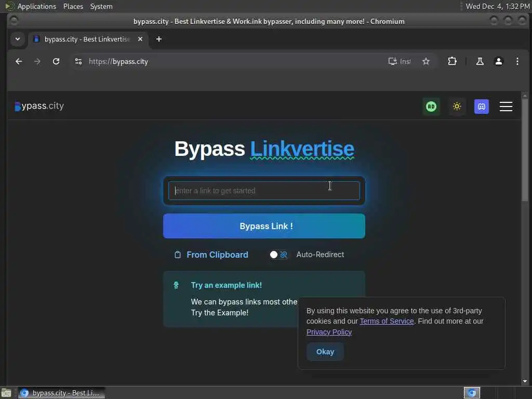Click the bypass.city logo

(39, 106)
